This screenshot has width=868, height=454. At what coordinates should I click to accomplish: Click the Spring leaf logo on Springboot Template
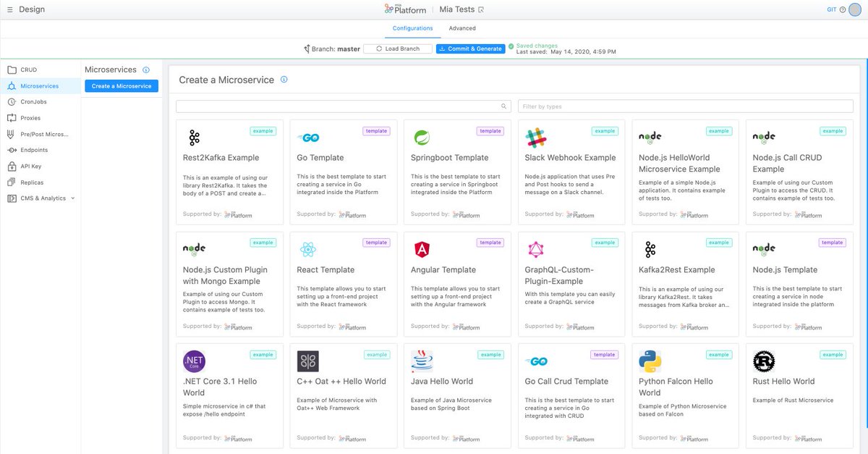click(421, 137)
